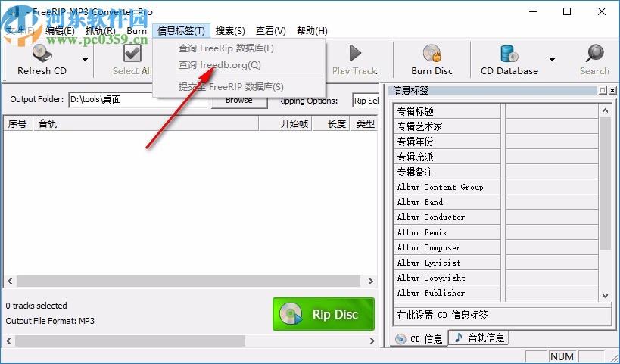The height and width of the screenshot is (364, 620).
Task: Click the Refresh CD toolbar icon
Action: pos(42,53)
